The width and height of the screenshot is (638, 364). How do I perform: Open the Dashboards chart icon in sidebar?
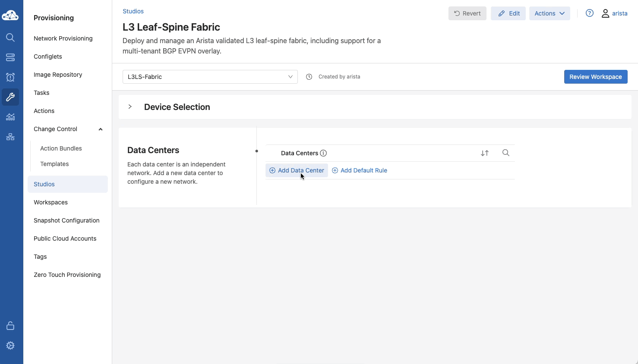[10, 117]
